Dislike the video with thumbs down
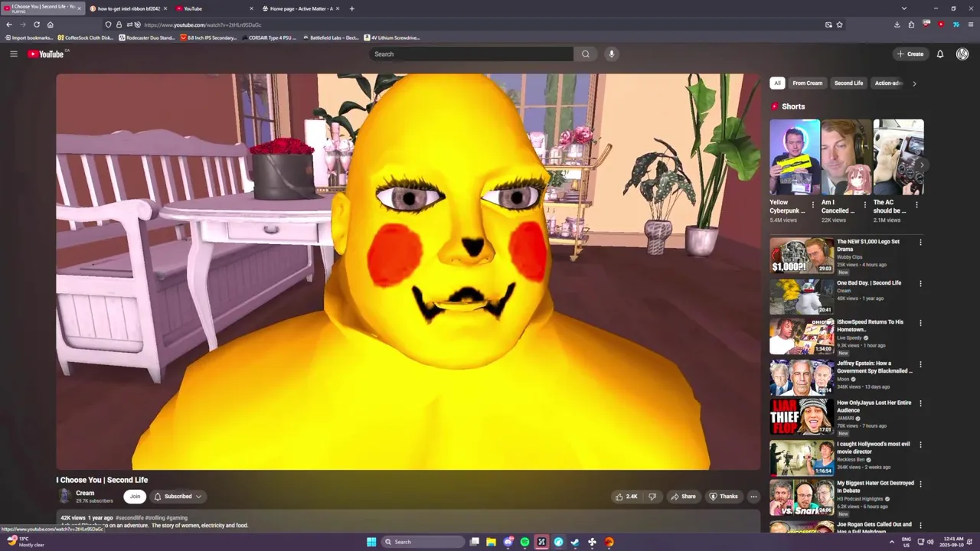 [x=652, y=497]
